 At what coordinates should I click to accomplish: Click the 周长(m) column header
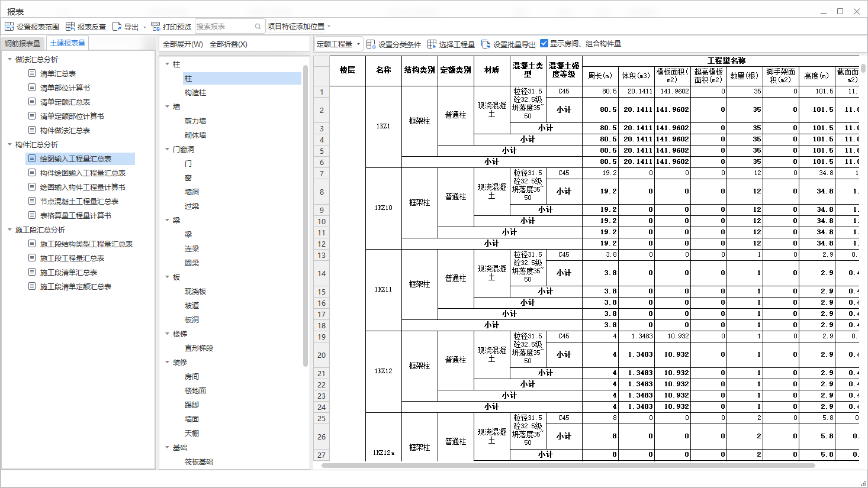tap(600, 76)
